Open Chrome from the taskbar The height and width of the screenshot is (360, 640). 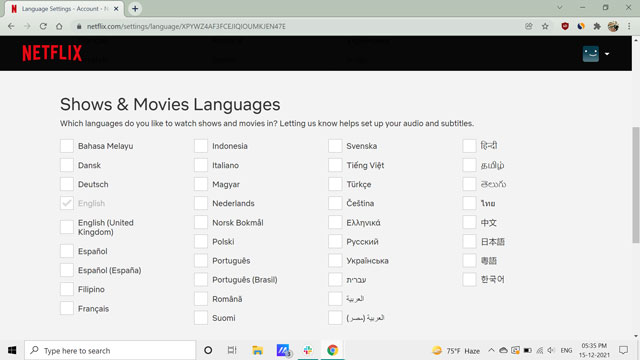[x=332, y=350]
